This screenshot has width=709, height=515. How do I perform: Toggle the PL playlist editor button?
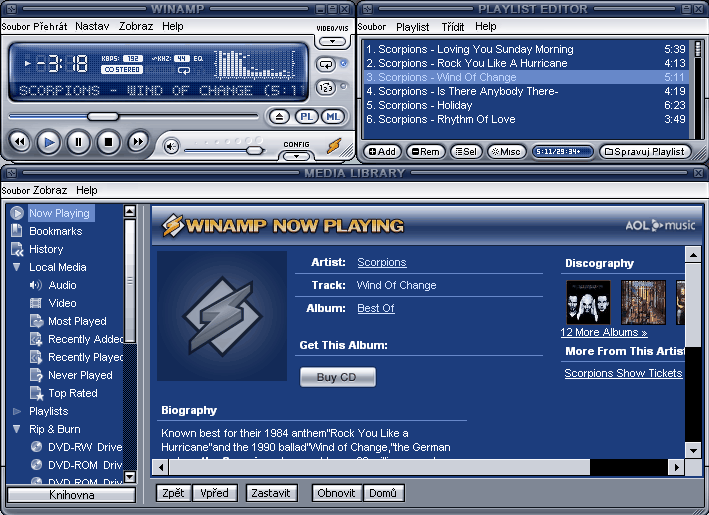(x=307, y=117)
